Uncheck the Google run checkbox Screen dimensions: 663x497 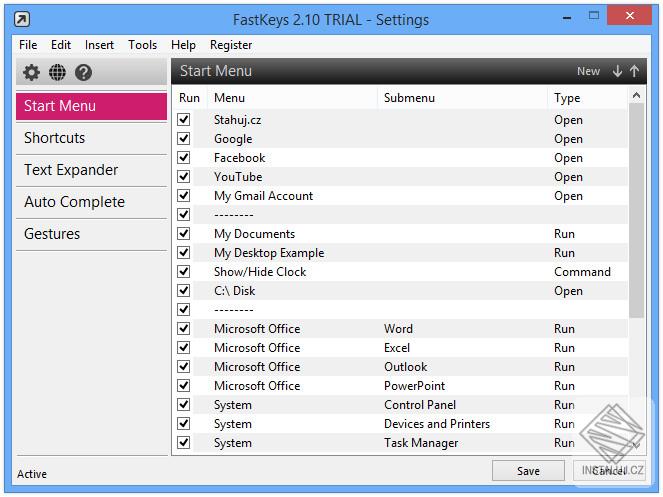(x=184, y=139)
